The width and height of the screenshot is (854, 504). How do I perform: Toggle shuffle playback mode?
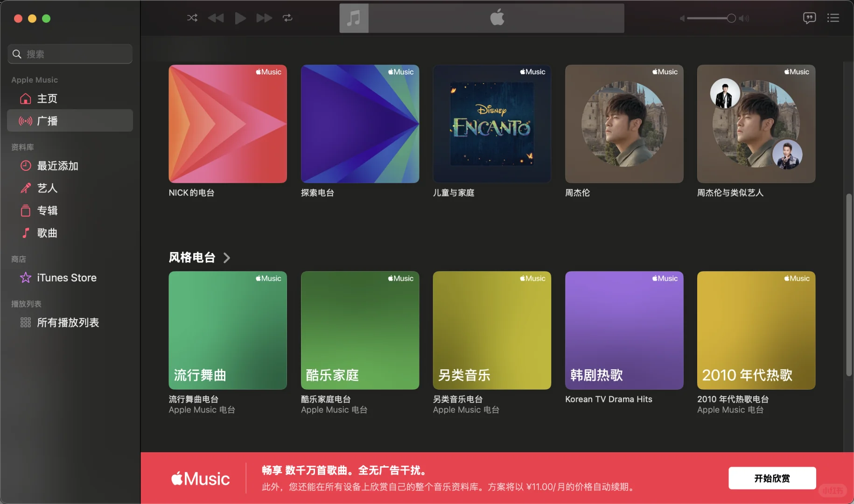click(192, 18)
